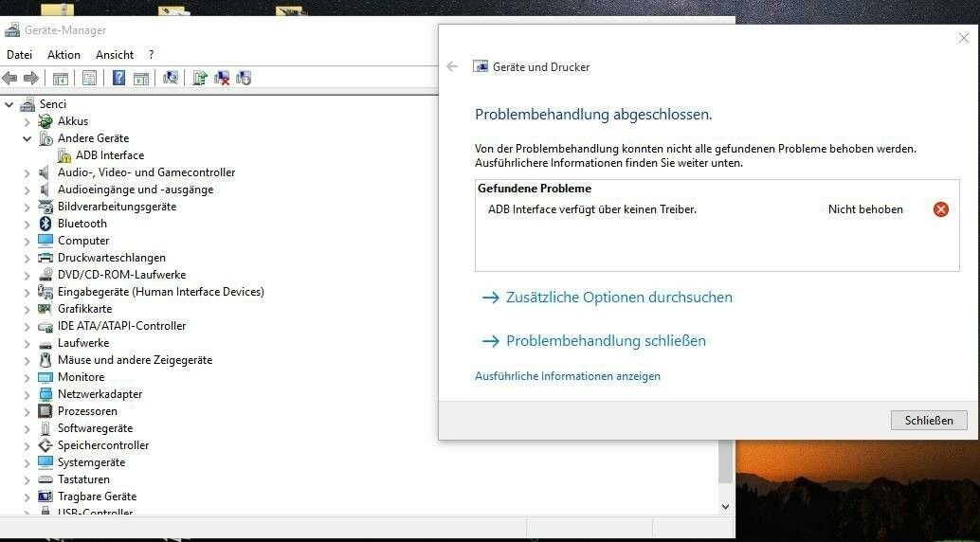This screenshot has height=542, width=980.
Task: Click the Mäuse und andere Zeigegeräte icon
Action: 45,360
